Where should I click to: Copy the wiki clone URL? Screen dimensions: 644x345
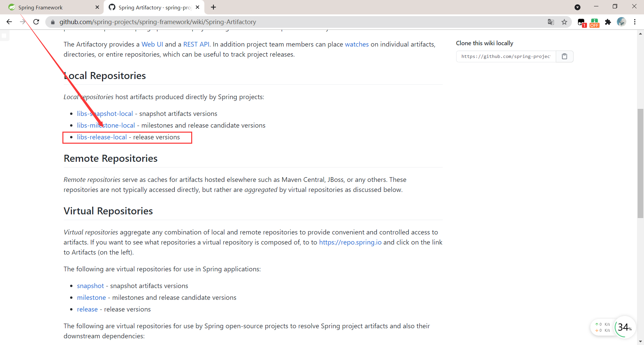[565, 56]
